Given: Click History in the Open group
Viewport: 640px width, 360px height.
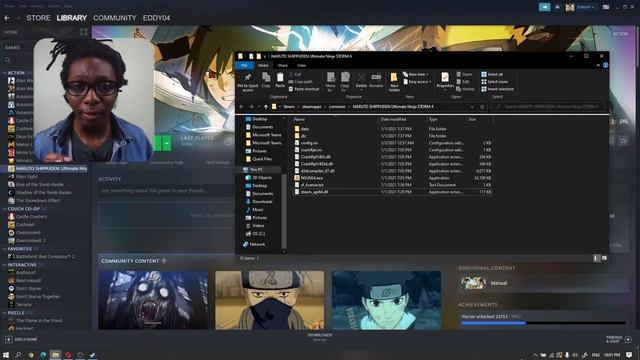Looking at the screenshot, I should pyautogui.click(x=465, y=89).
